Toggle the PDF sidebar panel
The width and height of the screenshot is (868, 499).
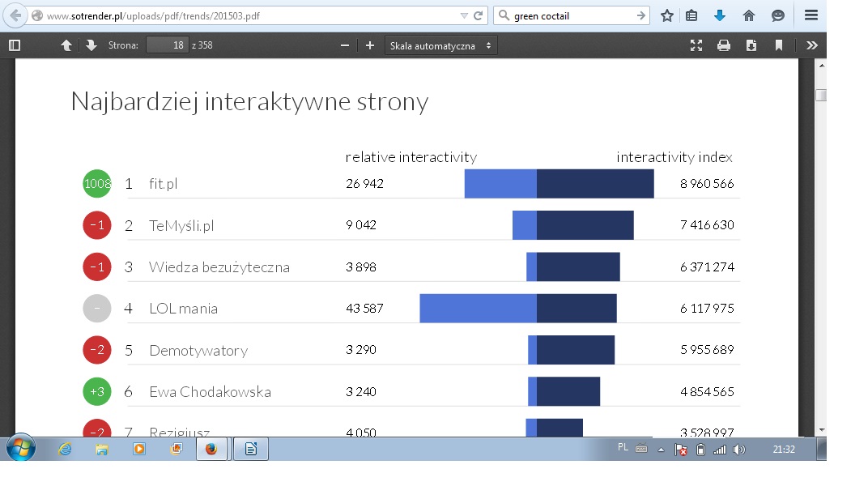coord(14,45)
